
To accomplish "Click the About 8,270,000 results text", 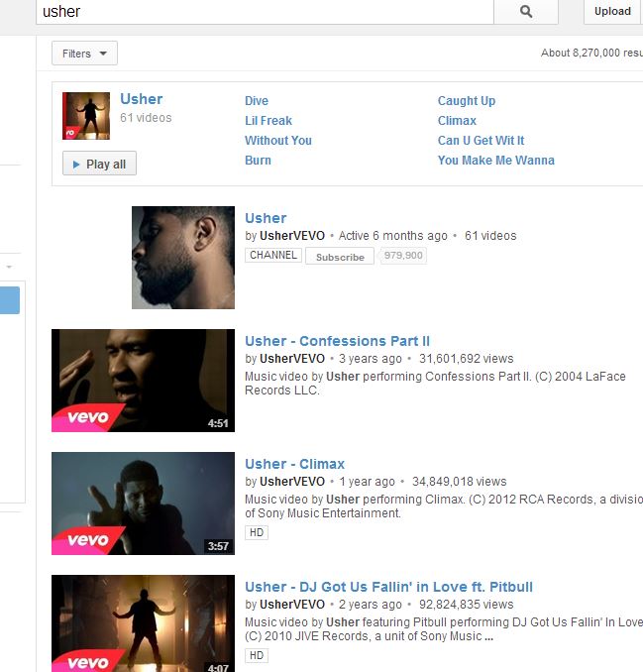I will tap(591, 54).
